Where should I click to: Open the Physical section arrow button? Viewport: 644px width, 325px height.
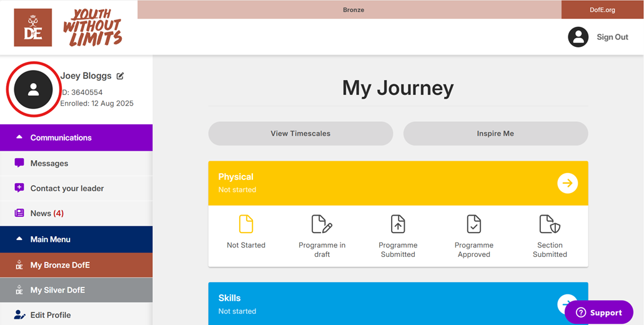(567, 183)
